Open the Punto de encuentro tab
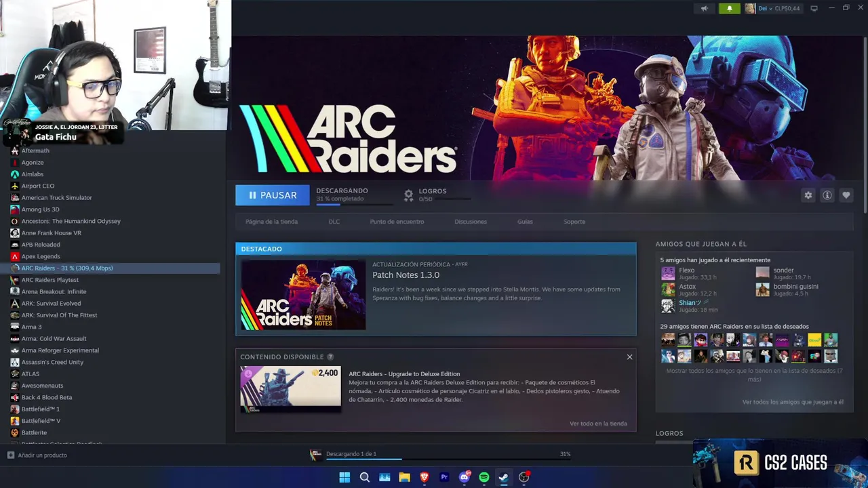This screenshot has height=488, width=868. 397,222
